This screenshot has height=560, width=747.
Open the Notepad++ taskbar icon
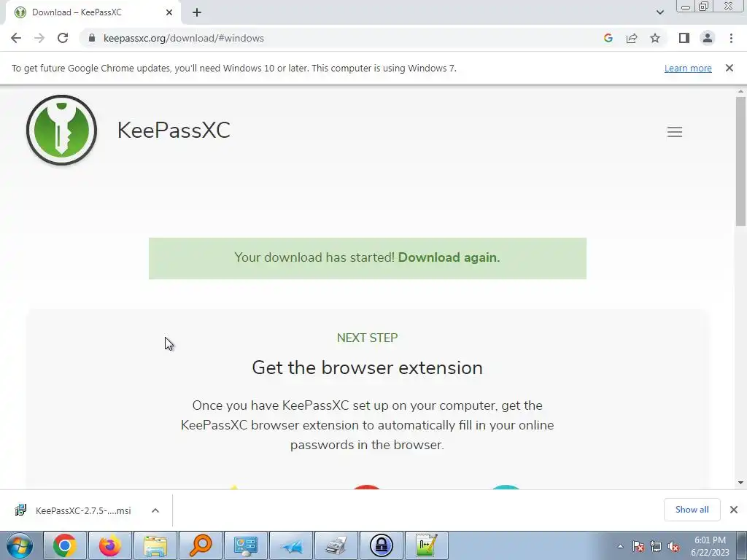[426, 545]
